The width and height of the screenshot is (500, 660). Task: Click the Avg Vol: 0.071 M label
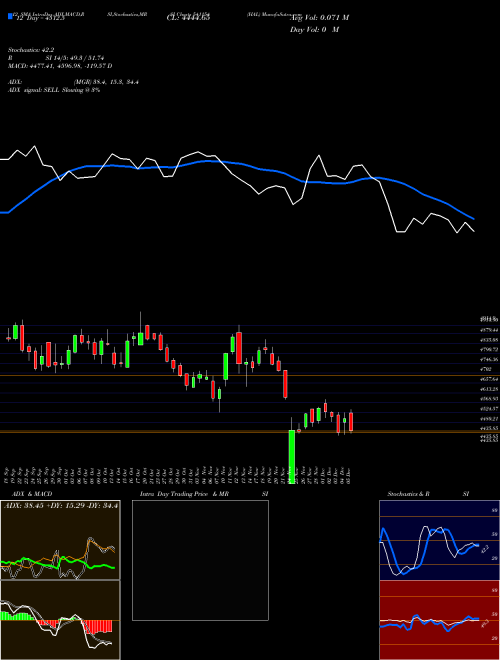(x=319, y=17)
